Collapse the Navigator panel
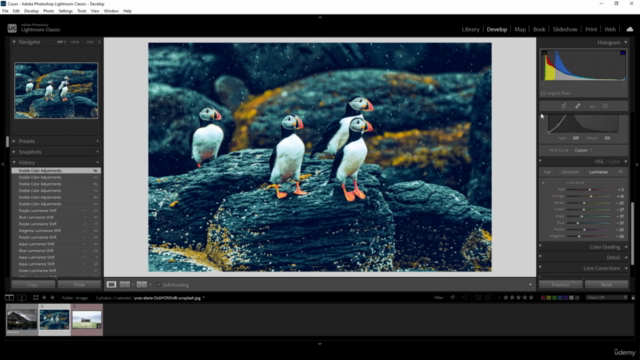 [14, 42]
